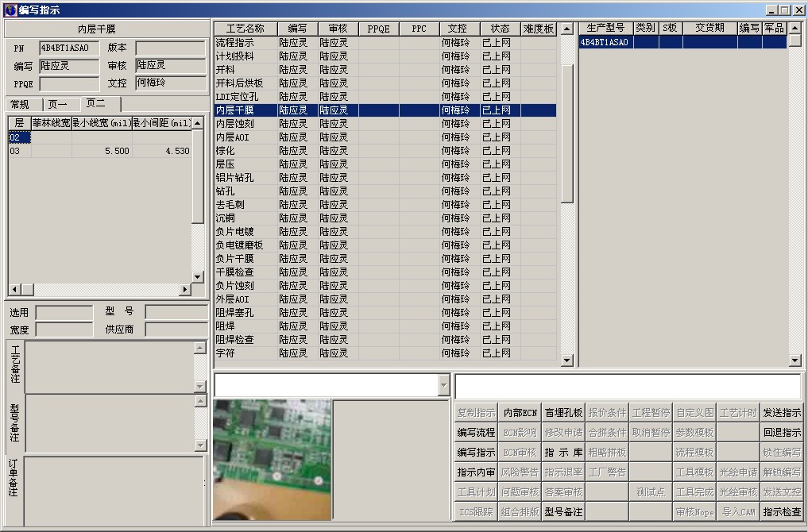Open the 指示库 button

click(563, 452)
